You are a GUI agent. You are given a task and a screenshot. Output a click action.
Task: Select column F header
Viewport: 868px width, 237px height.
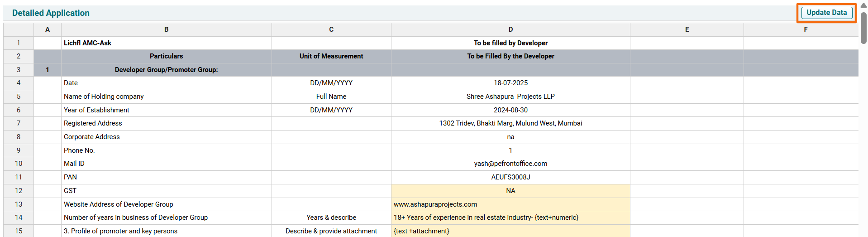coord(805,29)
